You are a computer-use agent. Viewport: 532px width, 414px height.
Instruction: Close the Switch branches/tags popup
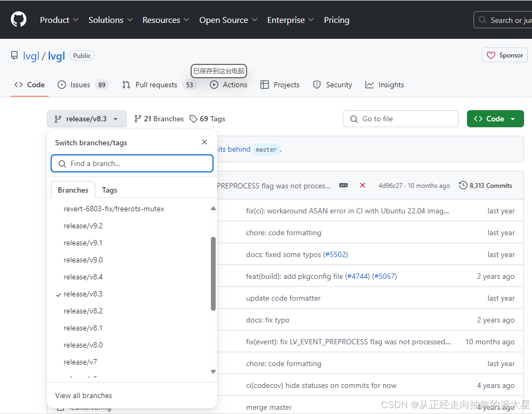(x=204, y=142)
